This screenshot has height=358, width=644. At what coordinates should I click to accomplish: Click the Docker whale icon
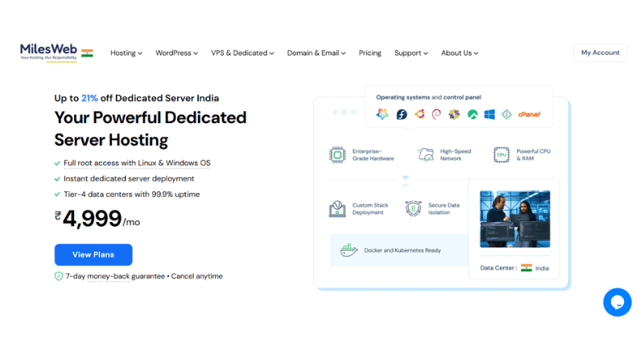349,250
